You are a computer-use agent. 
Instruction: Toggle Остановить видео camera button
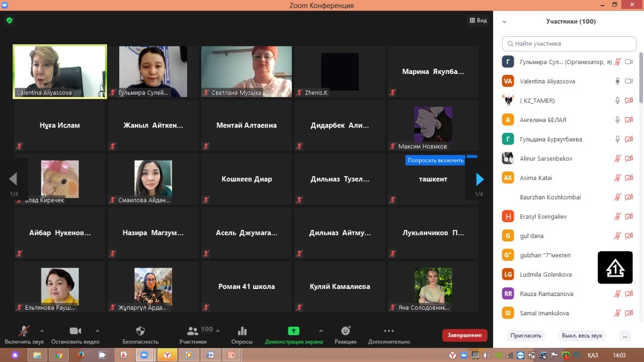point(75,335)
